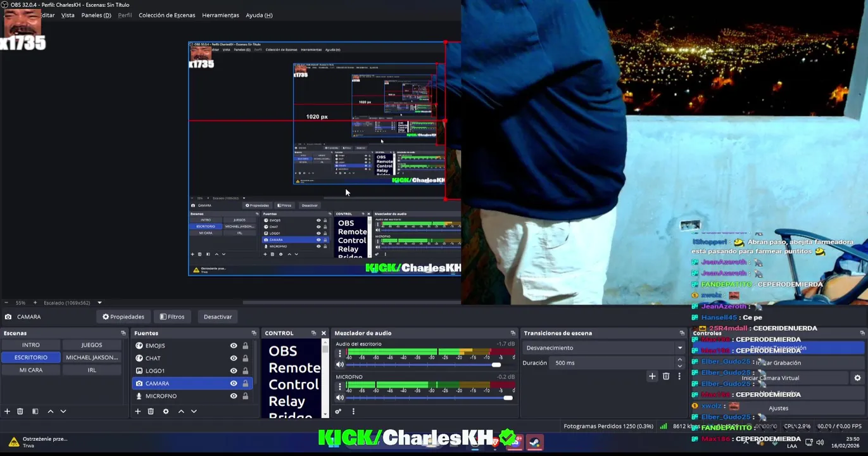Open Perfil menu
Screen dimensions: 868x456
coord(125,15)
